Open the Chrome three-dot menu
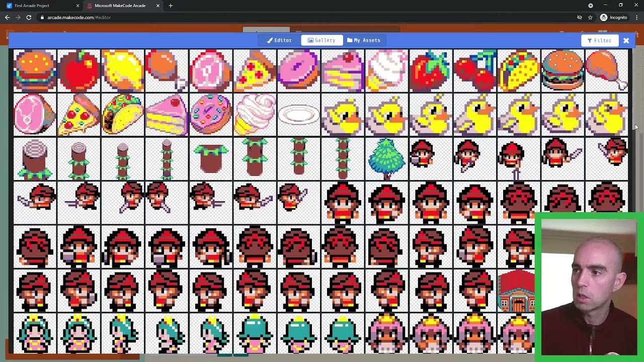The width and height of the screenshot is (644, 362). point(636,18)
